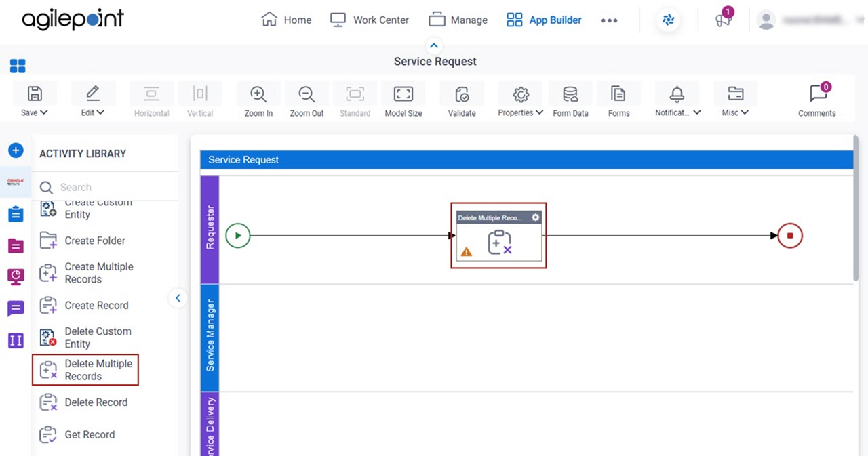The height and width of the screenshot is (456, 868).
Task: Expand the Properties dropdown
Action: pyautogui.click(x=521, y=100)
